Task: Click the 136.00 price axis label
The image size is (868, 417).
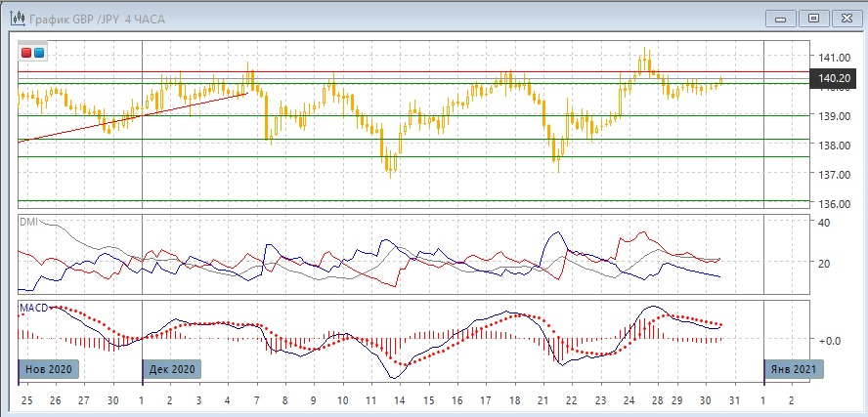Action: point(833,203)
